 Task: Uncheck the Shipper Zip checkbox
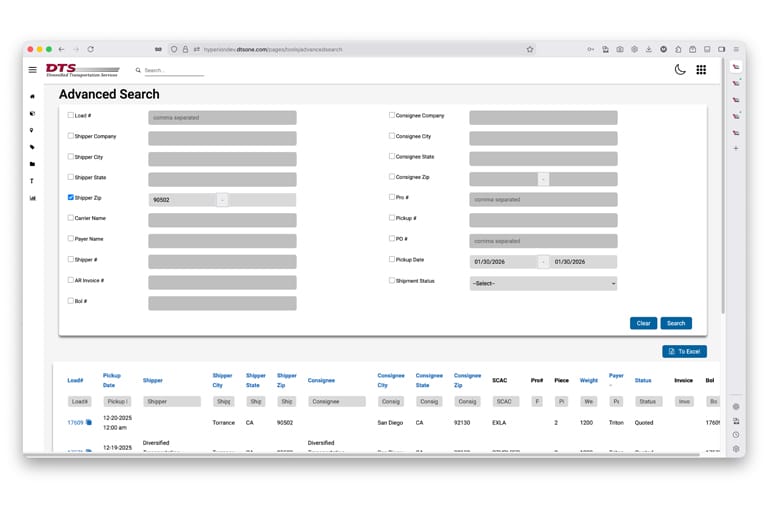71,197
